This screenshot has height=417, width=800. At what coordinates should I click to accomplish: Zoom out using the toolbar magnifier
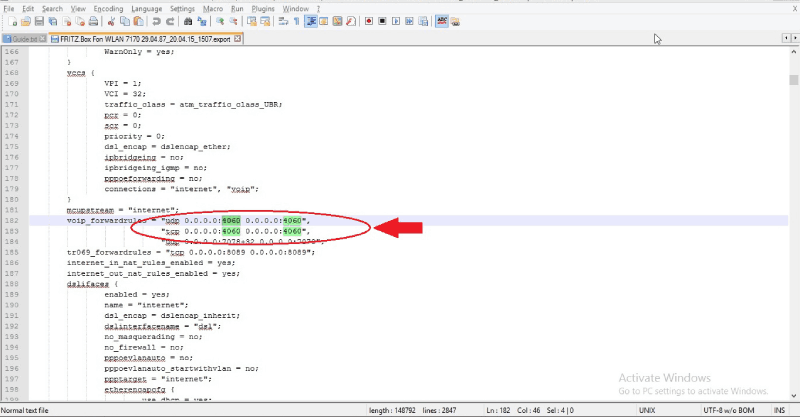point(234,21)
